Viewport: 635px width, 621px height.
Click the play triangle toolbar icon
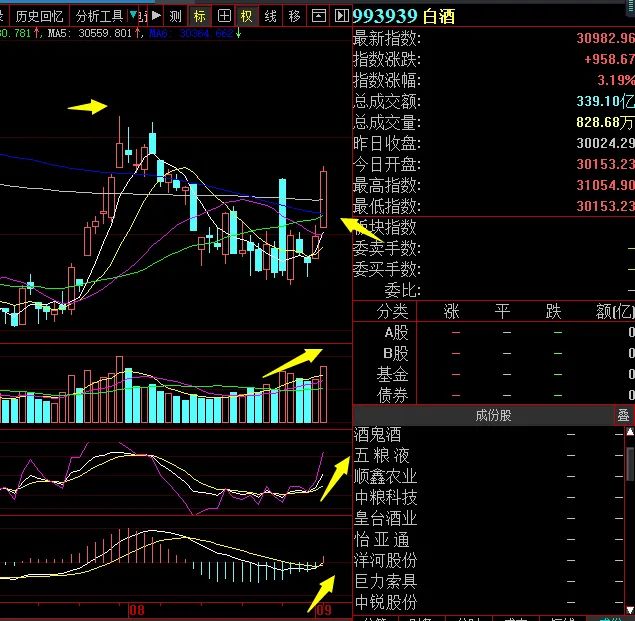click(156, 16)
